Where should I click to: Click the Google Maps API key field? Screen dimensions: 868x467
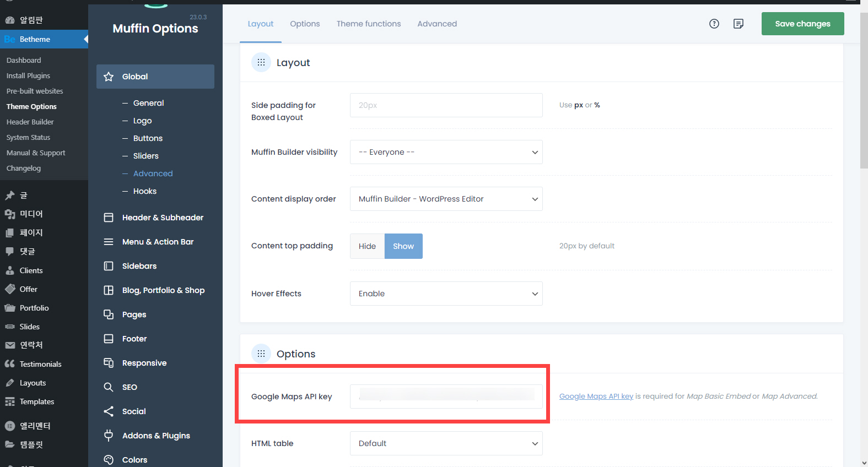(446, 397)
